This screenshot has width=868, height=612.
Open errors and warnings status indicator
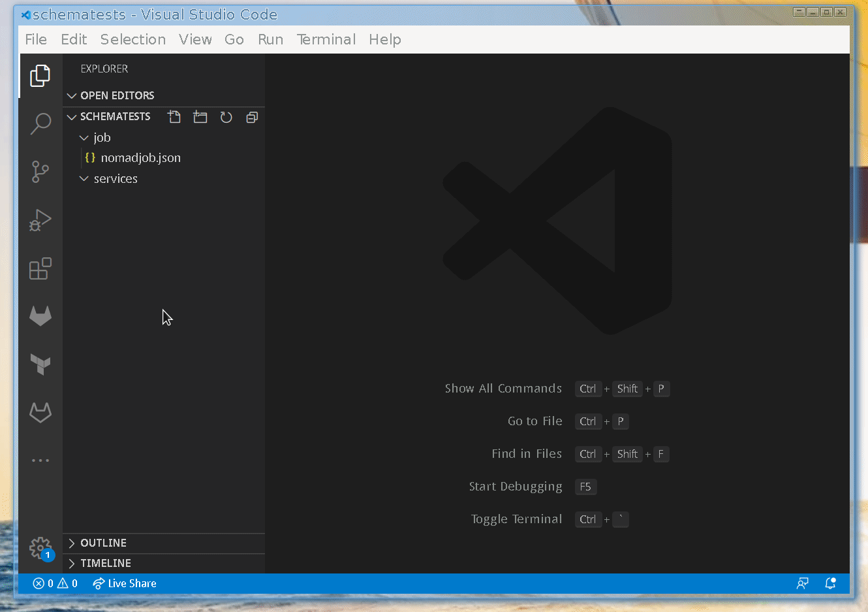55,583
